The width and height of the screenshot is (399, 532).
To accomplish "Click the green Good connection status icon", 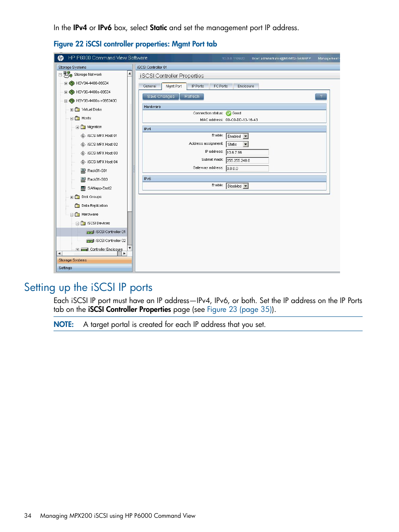I will tap(228, 113).
